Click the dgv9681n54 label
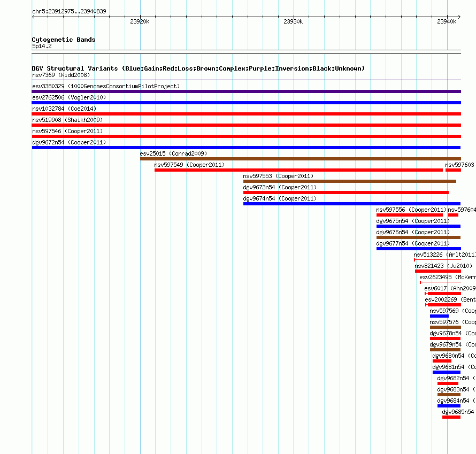 (x=454, y=367)
